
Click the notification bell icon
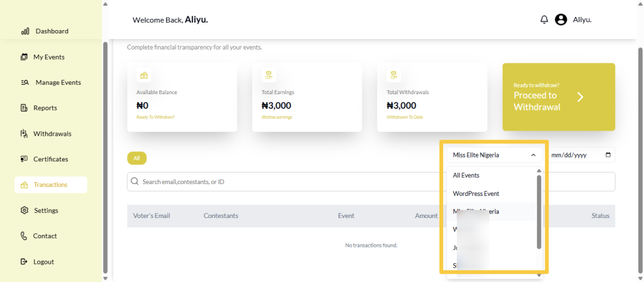click(544, 19)
